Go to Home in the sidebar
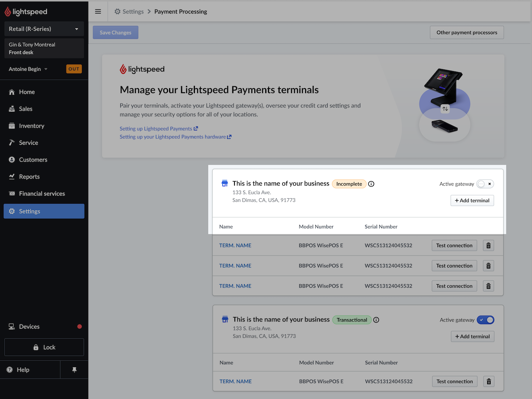This screenshot has height=399, width=532. click(44, 92)
